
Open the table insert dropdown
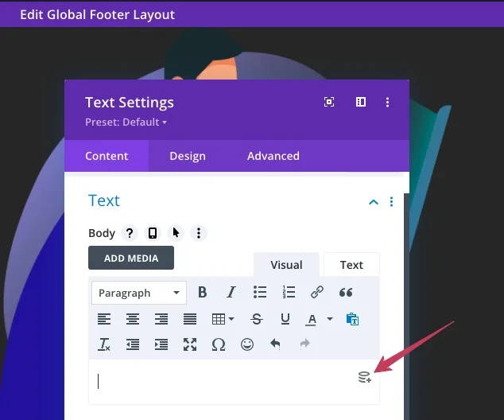[223, 319]
